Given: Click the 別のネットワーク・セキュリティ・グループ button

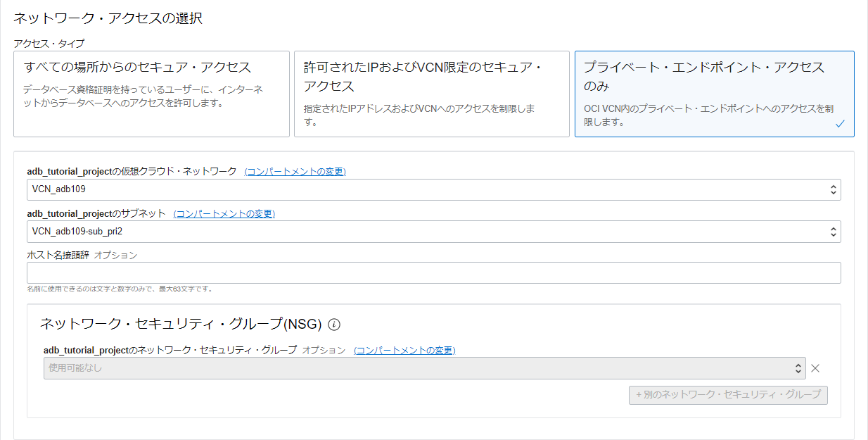Looking at the screenshot, I should [x=728, y=395].
